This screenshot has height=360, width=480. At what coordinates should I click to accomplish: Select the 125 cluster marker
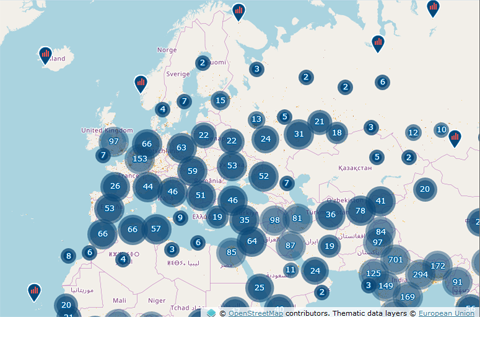(373, 273)
